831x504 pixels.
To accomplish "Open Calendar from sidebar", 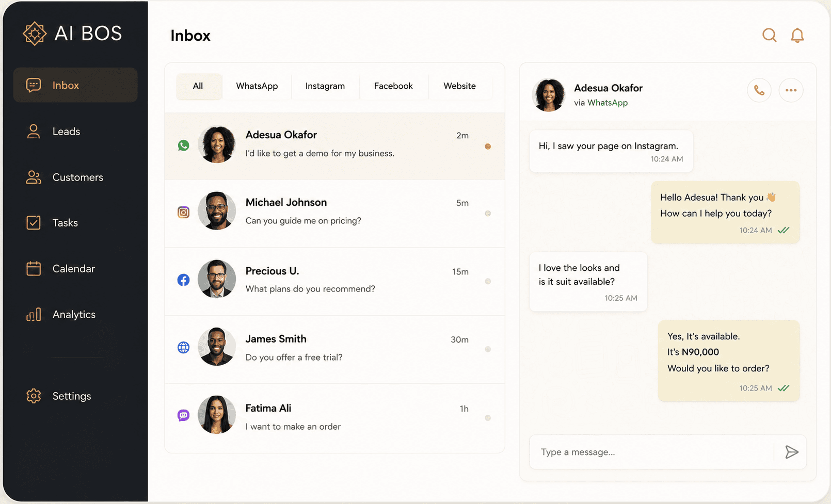I will click(75, 268).
